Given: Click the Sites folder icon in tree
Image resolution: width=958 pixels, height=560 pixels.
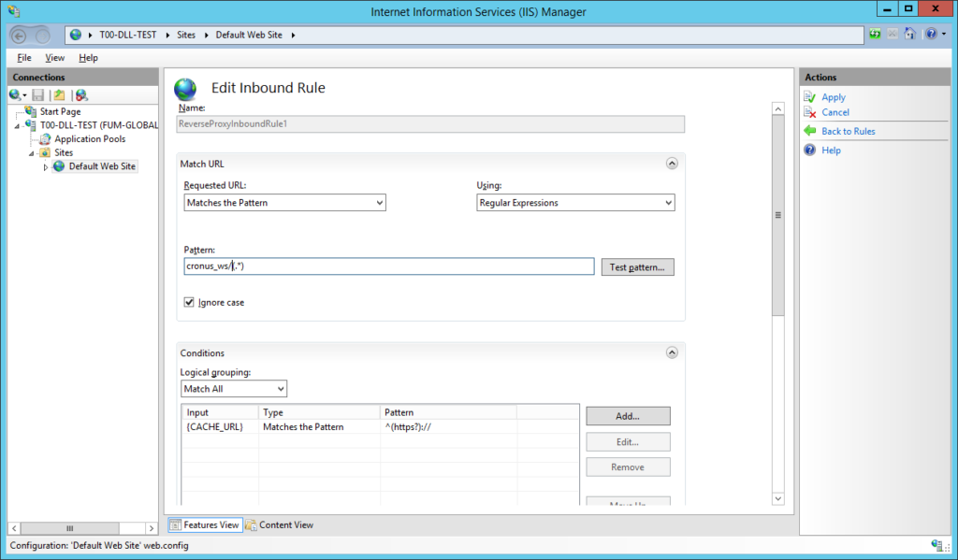Looking at the screenshot, I should point(45,152).
